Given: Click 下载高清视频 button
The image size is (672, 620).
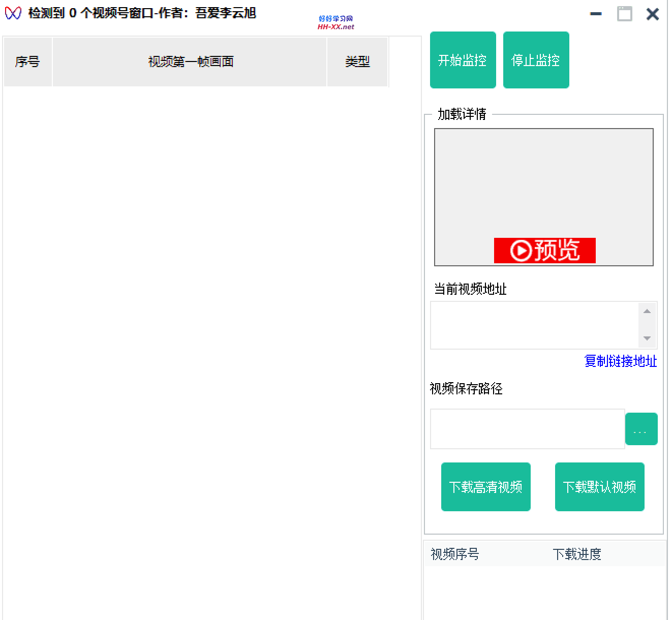Looking at the screenshot, I should click(x=485, y=487).
